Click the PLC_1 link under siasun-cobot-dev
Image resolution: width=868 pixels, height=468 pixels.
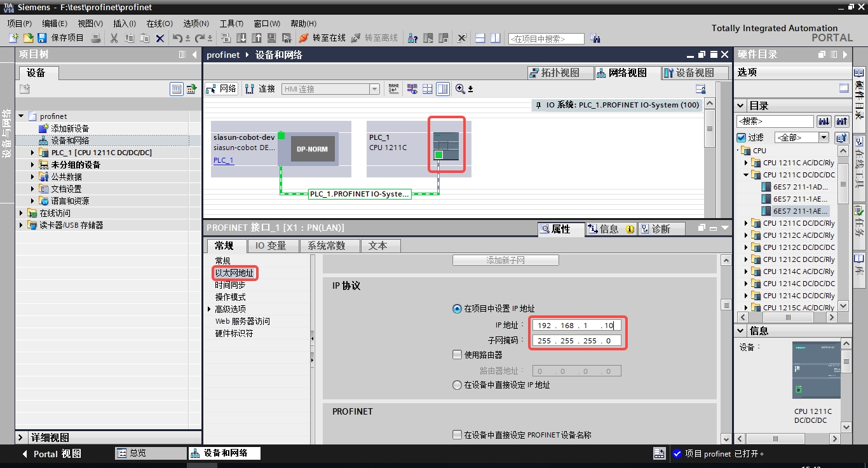224,160
